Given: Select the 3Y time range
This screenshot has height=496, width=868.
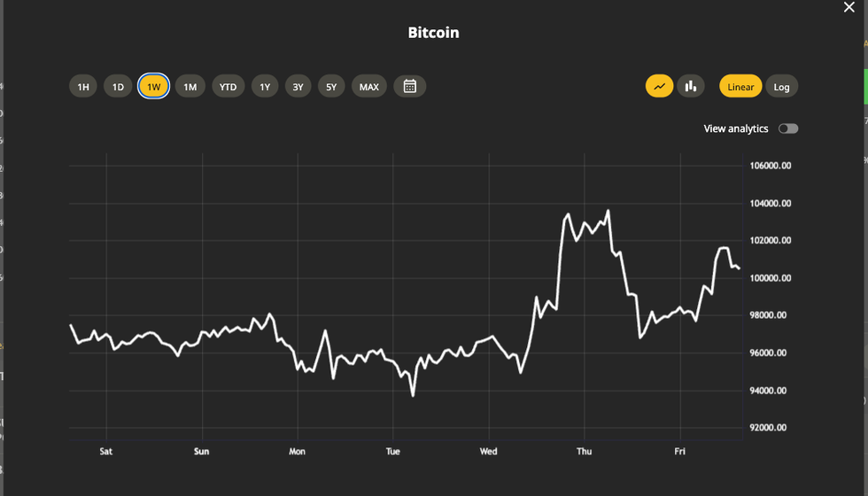Looking at the screenshot, I should pos(298,87).
